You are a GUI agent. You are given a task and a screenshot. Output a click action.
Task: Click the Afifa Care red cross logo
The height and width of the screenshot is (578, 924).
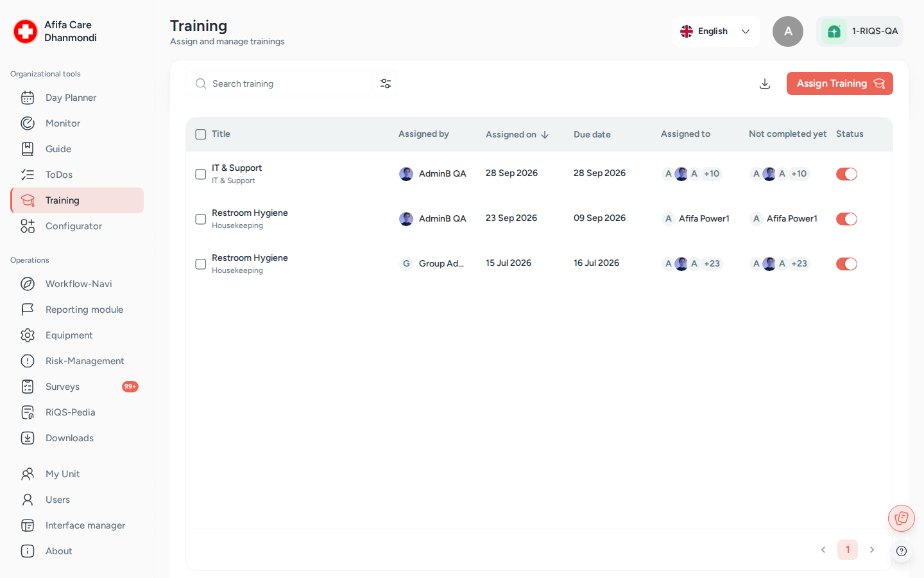tap(26, 31)
